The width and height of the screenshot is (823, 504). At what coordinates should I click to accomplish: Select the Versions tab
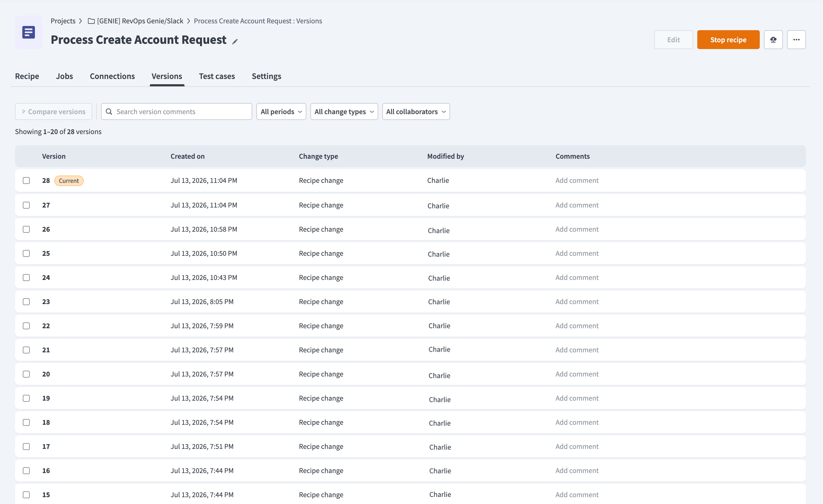[167, 76]
